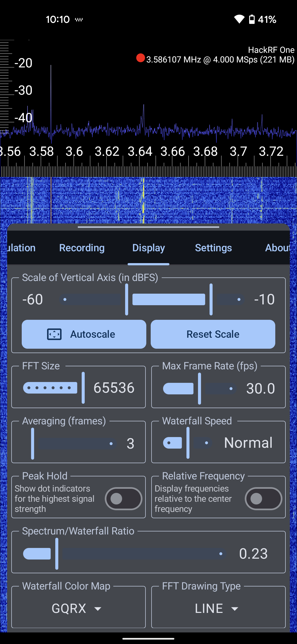Switch to the Recording tab

(x=82, y=248)
